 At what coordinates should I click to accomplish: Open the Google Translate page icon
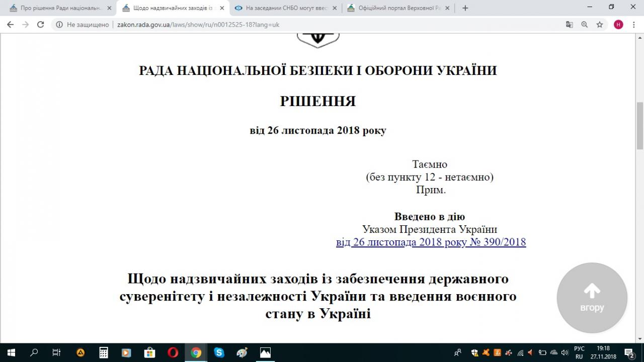click(570, 24)
